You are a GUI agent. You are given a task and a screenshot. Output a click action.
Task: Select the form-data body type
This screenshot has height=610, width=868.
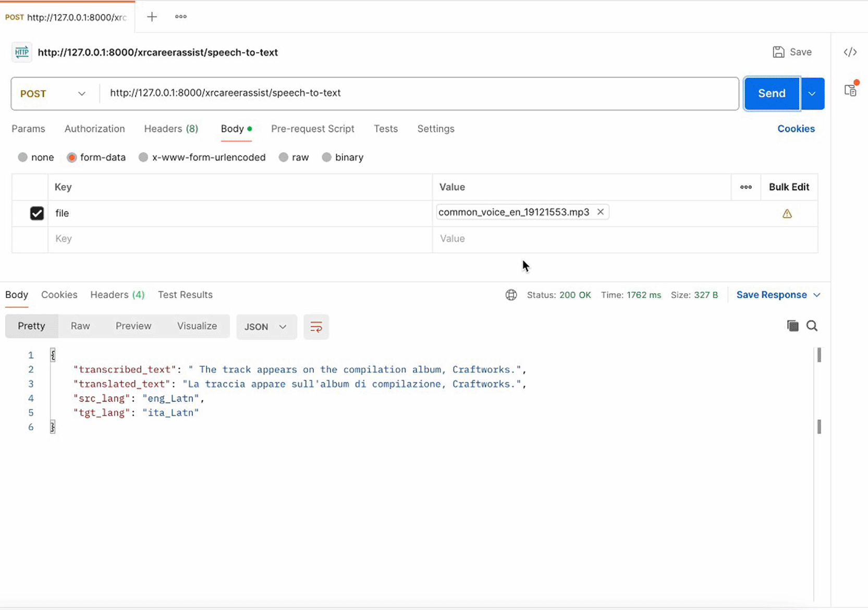pyautogui.click(x=72, y=157)
